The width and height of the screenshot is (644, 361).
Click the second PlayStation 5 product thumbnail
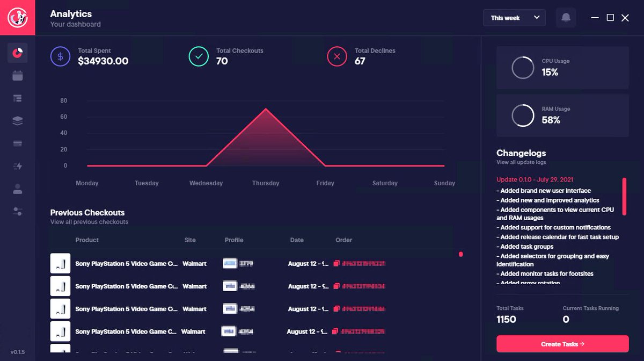click(60, 286)
